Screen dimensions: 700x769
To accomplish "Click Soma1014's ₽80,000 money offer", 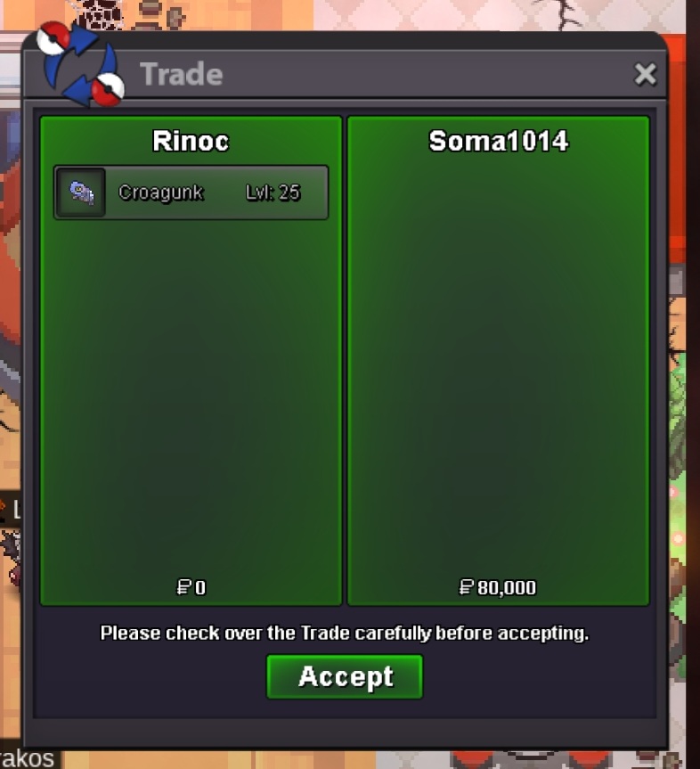I will click(498, 587).
